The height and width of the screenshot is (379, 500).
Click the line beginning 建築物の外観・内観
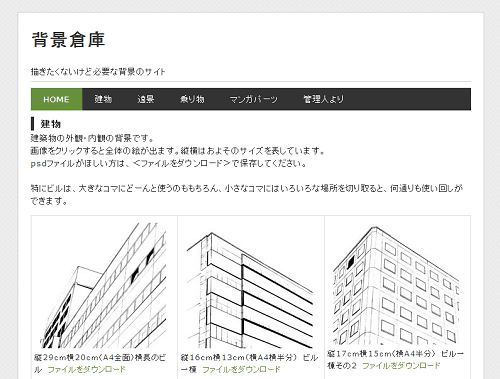pyautogui.click(x=92, y=138)
